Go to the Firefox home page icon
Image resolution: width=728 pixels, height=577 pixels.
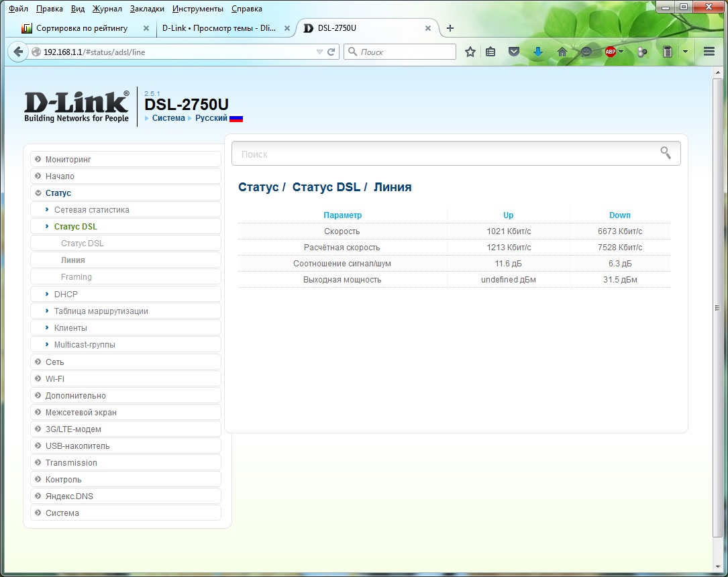click(x=562, y=52)
